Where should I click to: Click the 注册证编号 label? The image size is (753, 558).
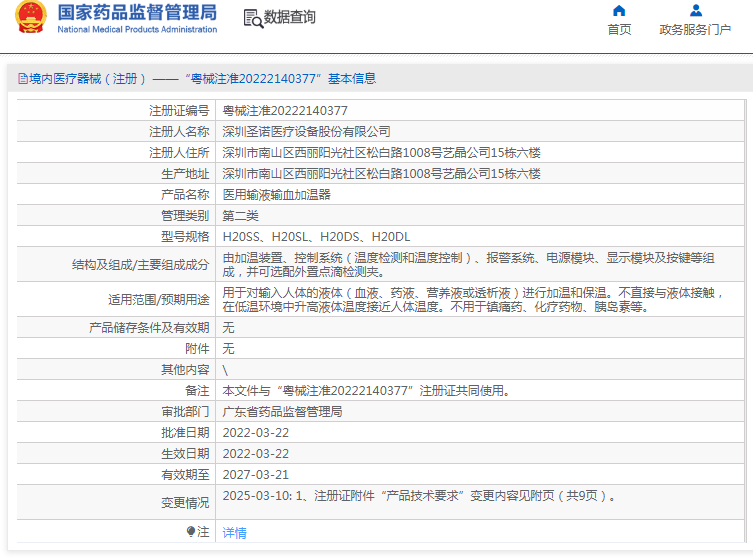(179, 111)
